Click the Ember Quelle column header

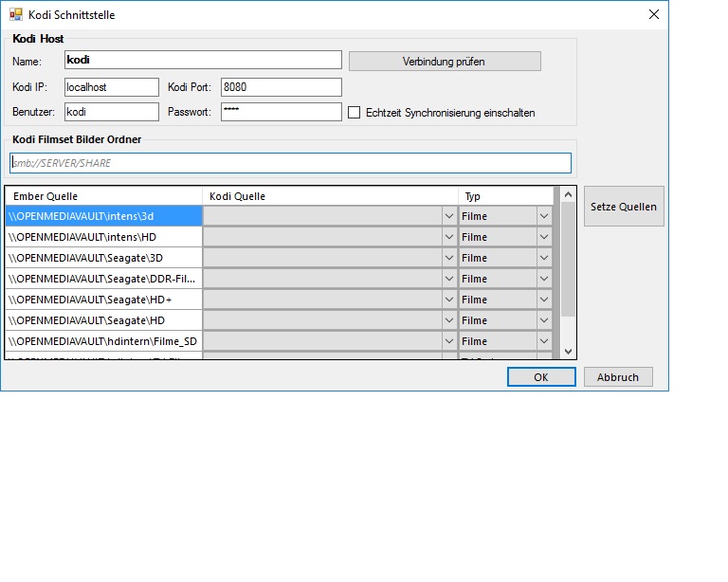pos(104,196)
